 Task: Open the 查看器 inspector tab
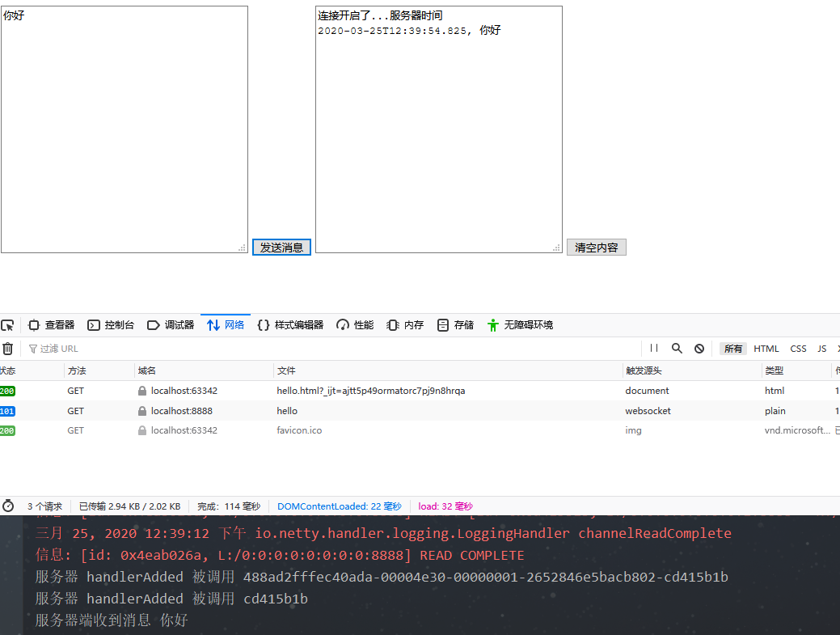point(52,325)
